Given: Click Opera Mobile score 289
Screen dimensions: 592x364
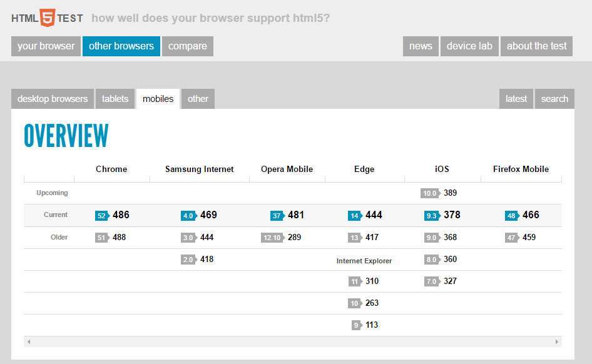Looking at the screenshot, I should [x=295, y=237].
